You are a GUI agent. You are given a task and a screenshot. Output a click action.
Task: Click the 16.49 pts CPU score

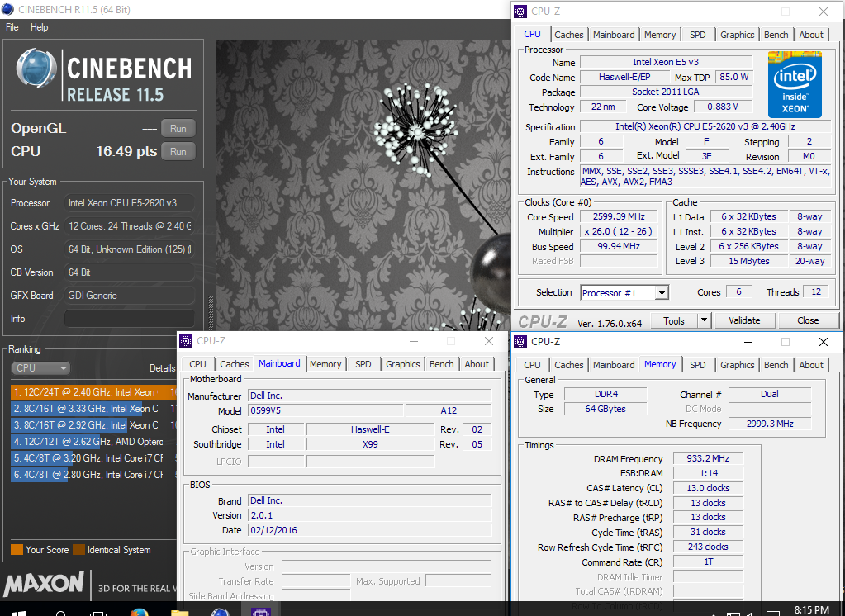[x=126, y=151]
